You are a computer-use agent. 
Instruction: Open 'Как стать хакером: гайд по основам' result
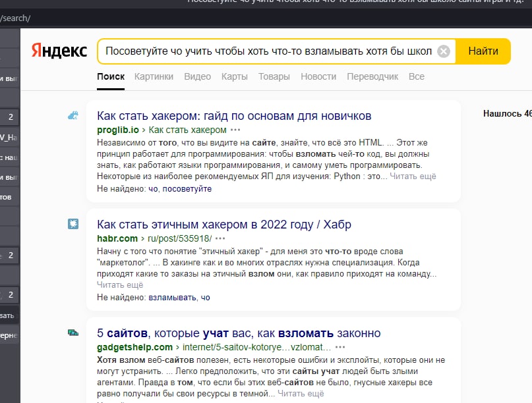pos(234,116)
